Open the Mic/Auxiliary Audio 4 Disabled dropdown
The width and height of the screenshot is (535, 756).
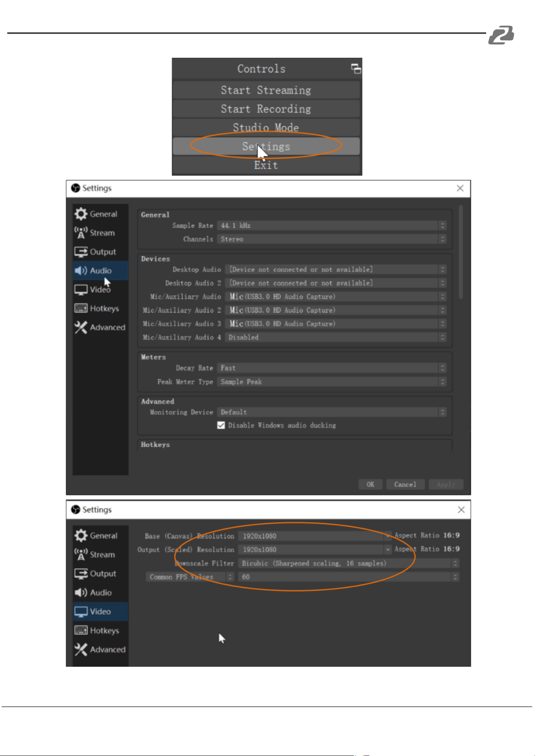tap(336, 337)
